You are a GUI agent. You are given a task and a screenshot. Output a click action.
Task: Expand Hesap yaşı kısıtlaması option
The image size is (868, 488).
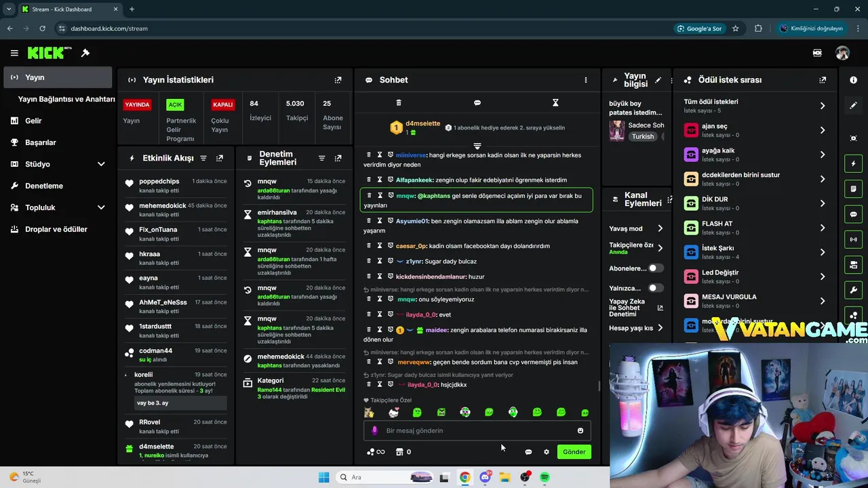point(660,328)
